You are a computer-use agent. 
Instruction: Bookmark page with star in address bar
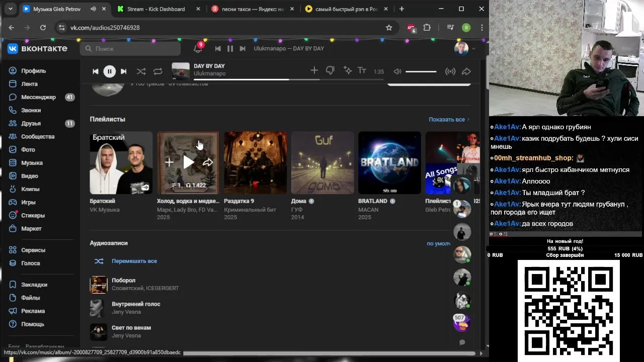tap(389, 28)
